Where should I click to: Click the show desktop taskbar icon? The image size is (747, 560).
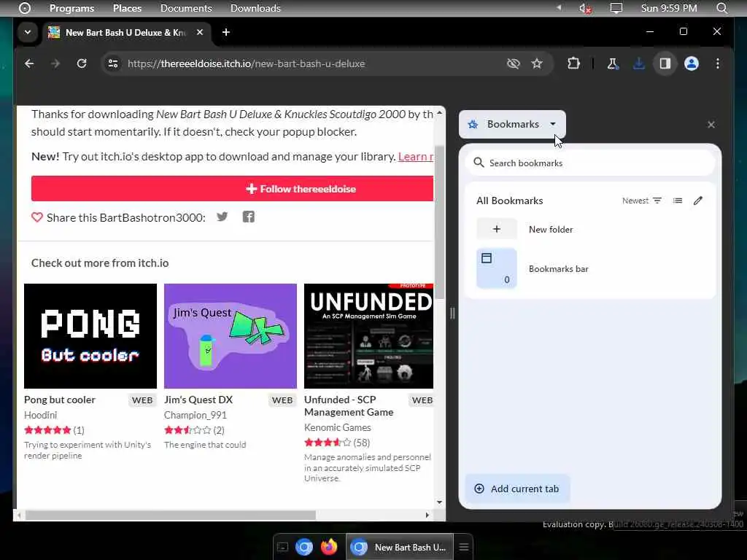tap(282, 547)
